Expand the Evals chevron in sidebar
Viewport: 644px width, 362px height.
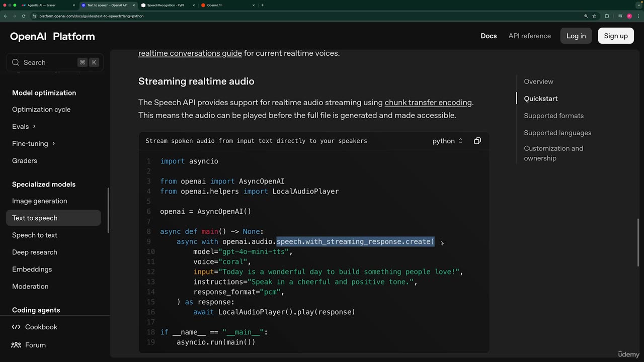[x=34, y=126]
